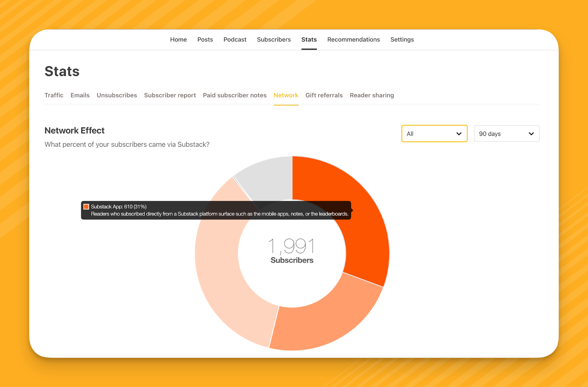The height and width of the screenshot is (387, 588).
Task: Open the Recommendations tab
Action: [x=354, y=40]
